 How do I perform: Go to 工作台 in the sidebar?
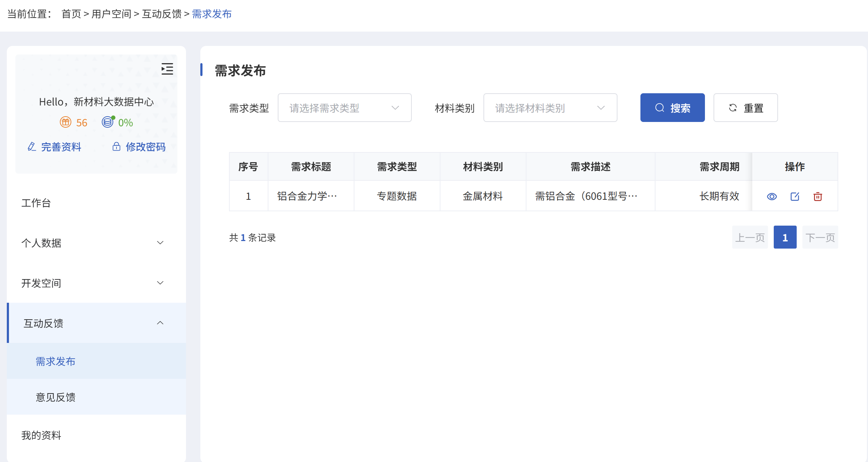coord(36,203)
